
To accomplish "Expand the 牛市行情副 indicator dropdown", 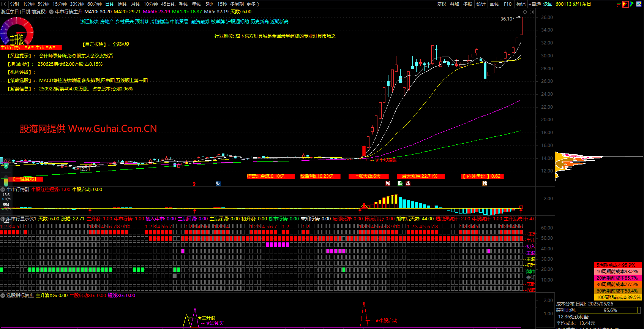I will 3,190.
